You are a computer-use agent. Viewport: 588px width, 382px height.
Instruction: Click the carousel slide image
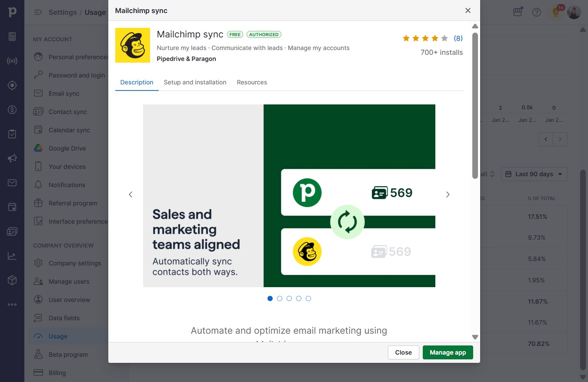289,196
